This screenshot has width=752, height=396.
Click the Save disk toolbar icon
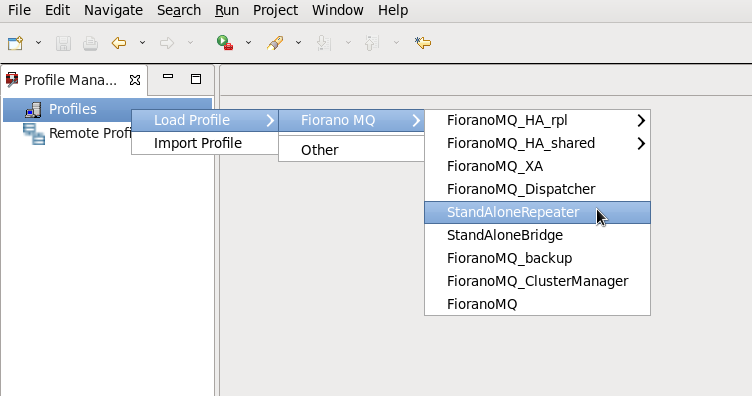(63, 43)
